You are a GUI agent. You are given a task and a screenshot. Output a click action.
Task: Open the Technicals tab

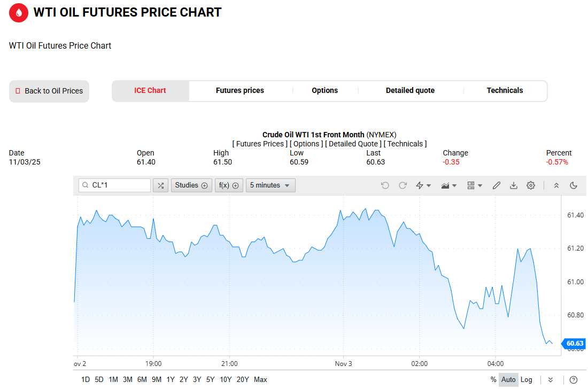coord(505,91)
